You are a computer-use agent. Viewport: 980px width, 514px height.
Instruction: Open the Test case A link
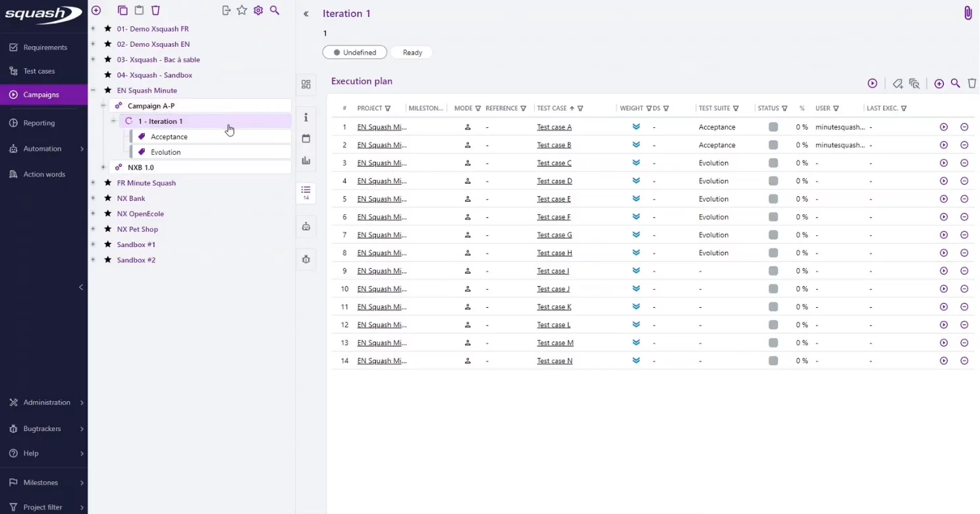coord(554,127)
